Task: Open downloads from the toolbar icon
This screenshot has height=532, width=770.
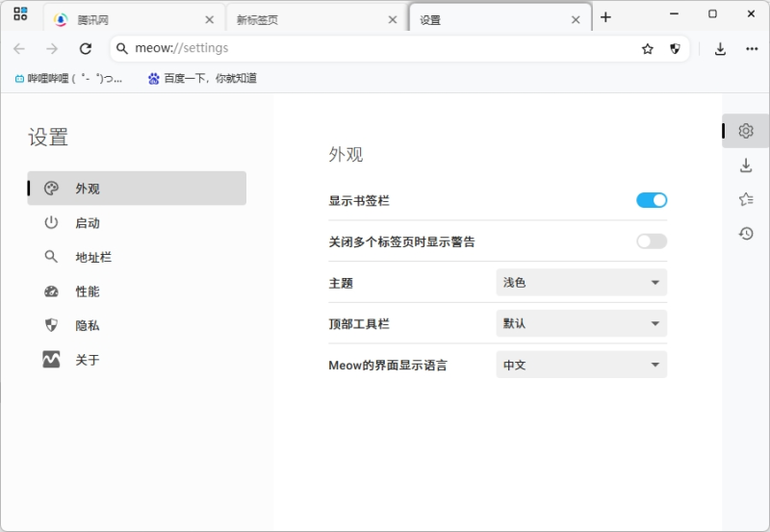Action: point(720,49)
